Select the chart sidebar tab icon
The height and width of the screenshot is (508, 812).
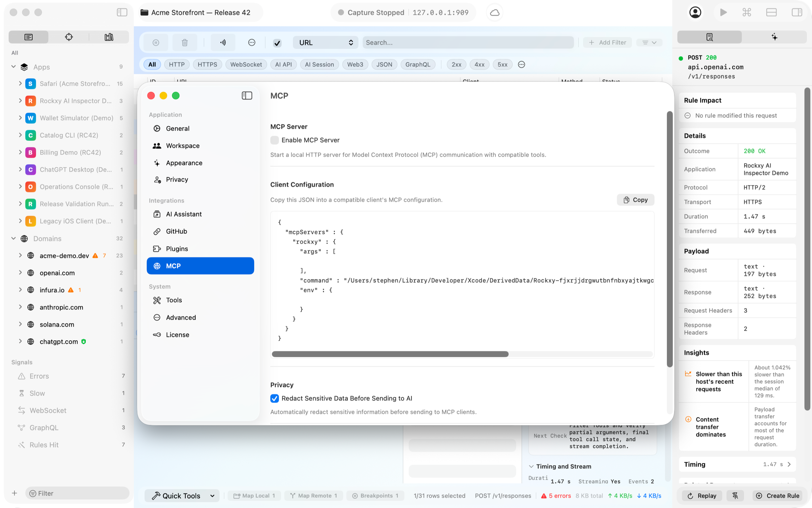click(109, 37)
